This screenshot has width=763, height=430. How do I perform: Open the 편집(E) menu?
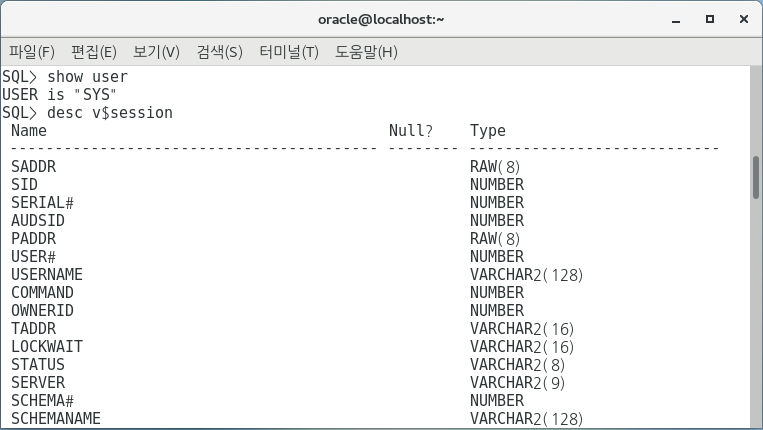pyautogui.click(x=94, y=52)
